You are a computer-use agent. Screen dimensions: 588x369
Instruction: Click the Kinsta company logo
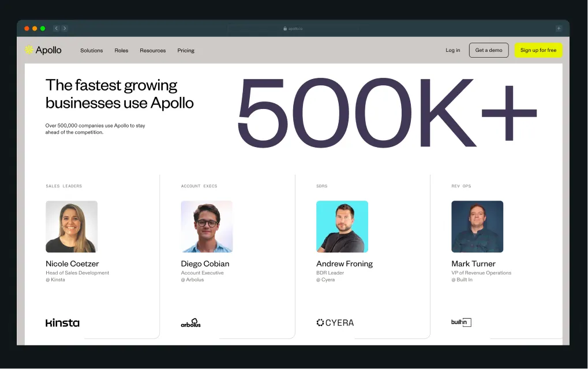pos(62,322)
